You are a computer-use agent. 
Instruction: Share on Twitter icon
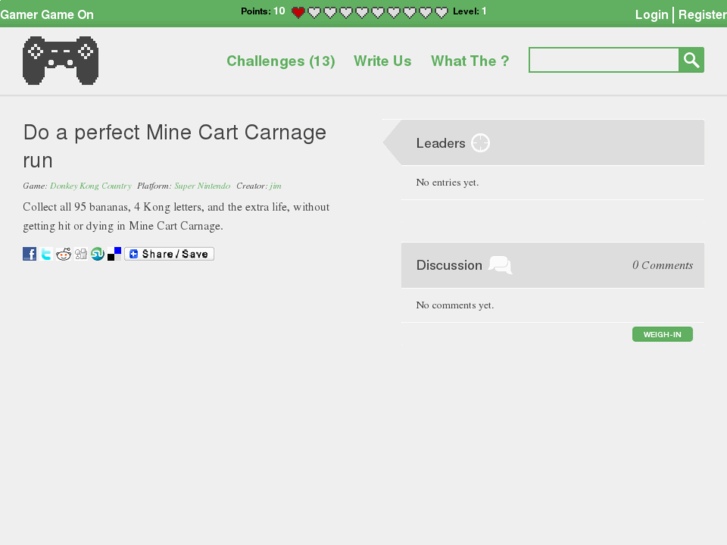46,254
